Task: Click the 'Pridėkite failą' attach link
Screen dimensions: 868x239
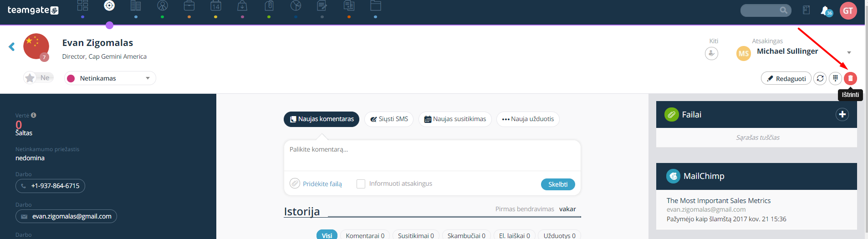Action: [322, 184]
